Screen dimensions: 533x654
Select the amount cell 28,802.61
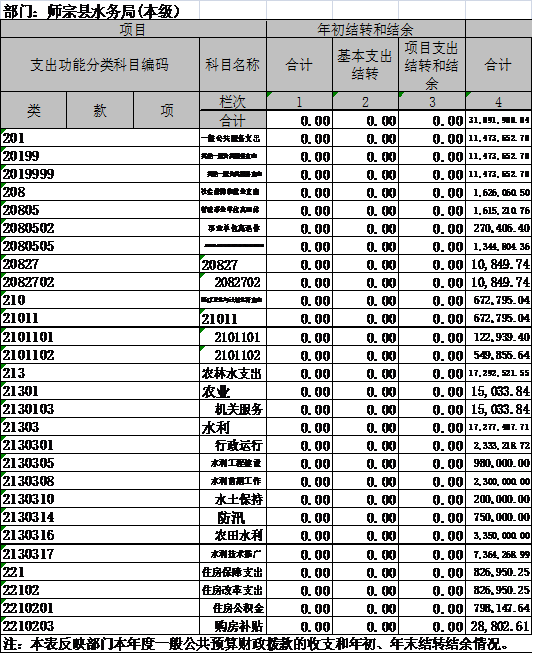pyautogui.click(x=498, y=626)
